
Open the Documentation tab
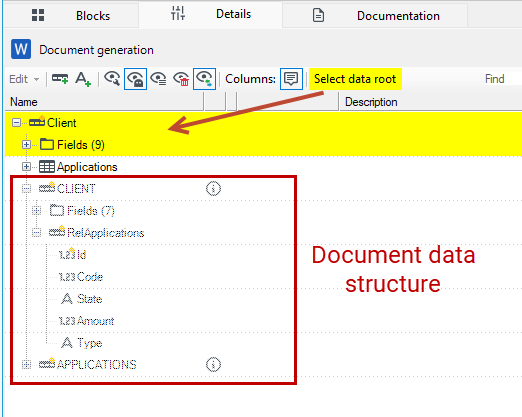pos(375,15)
